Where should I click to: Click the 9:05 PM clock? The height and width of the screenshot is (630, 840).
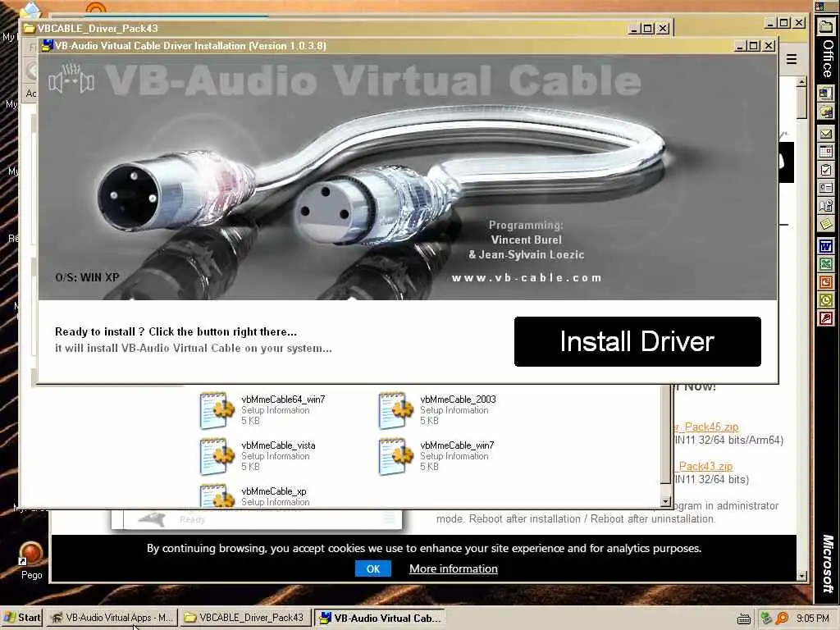[x=813, y=619]
